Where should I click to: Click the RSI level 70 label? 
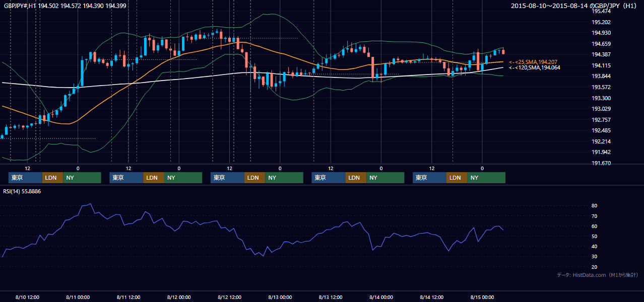[x=595, y=216]
